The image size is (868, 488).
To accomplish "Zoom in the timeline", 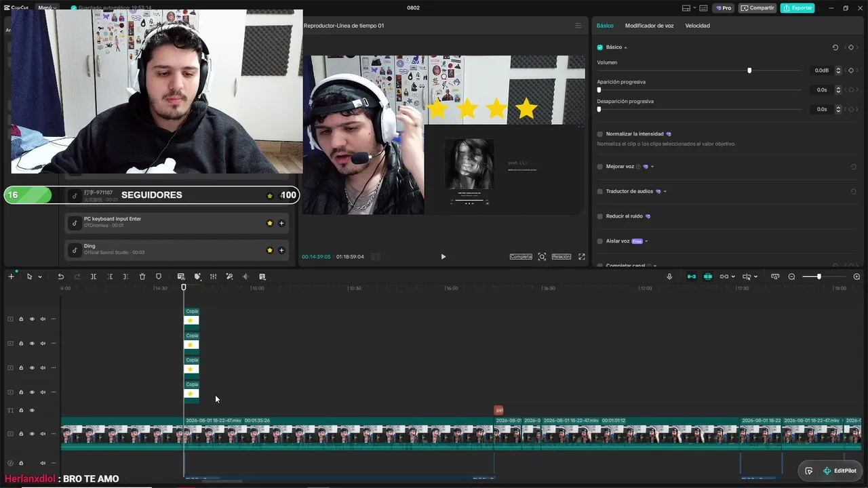I will click(x=856, y=277).
